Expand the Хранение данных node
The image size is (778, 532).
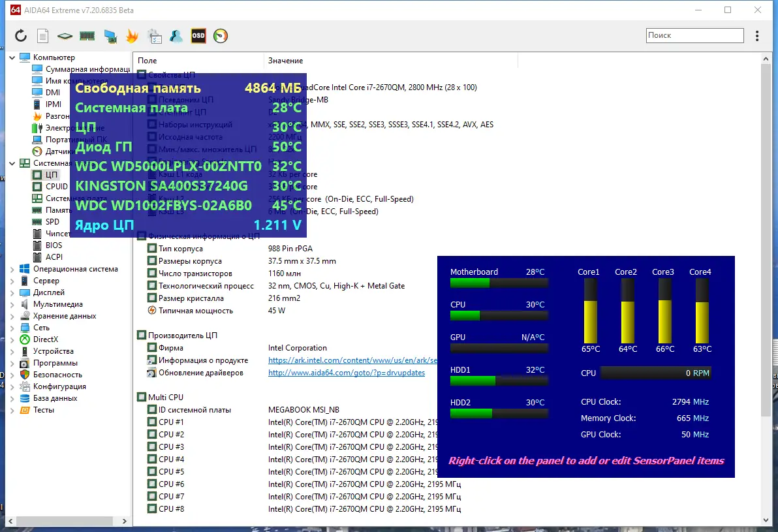pyautogui.click(x=12, y=316)
